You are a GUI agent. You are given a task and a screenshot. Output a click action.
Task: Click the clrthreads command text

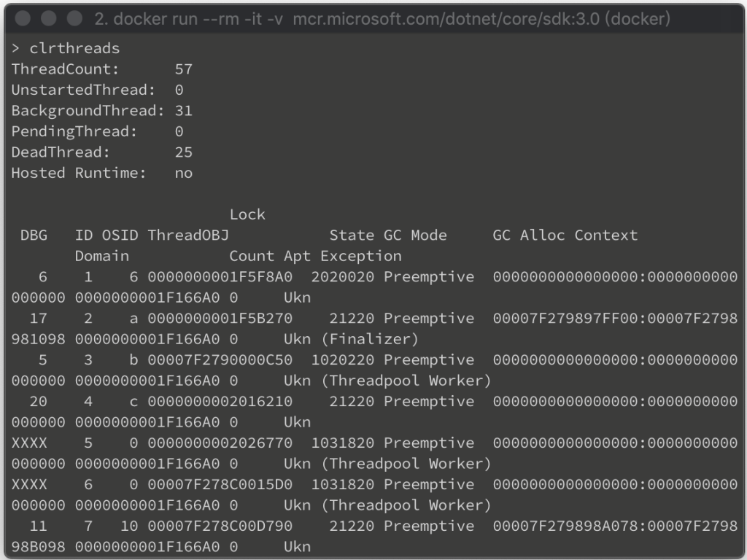coord(74,48)
